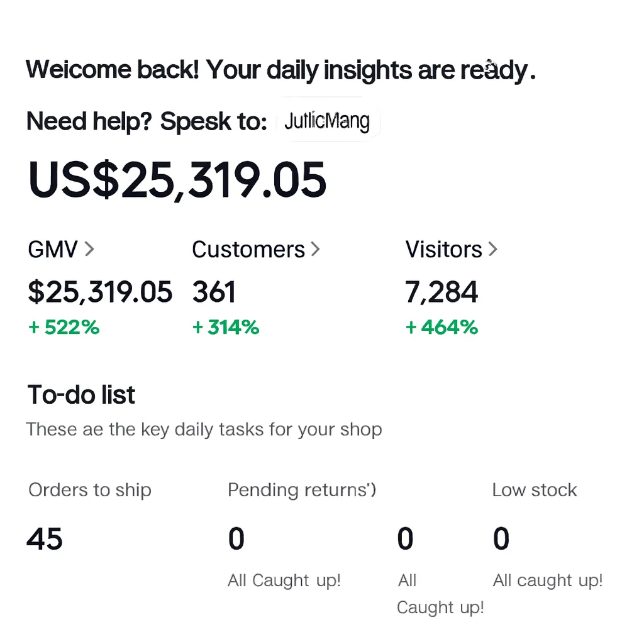Image resolution: width=644 pixels, height=644 pixels.
Task: Open the GMV metric label
Action: 53,250
